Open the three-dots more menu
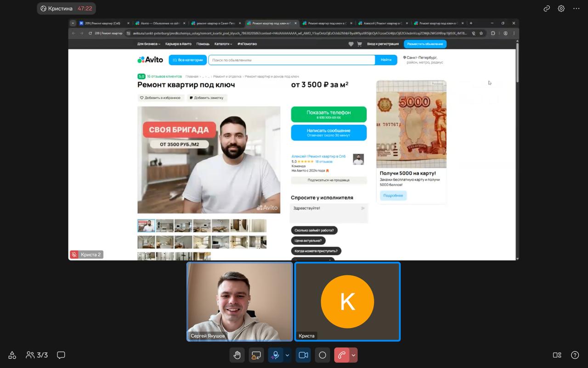The image size is (588, 368). 577,8
